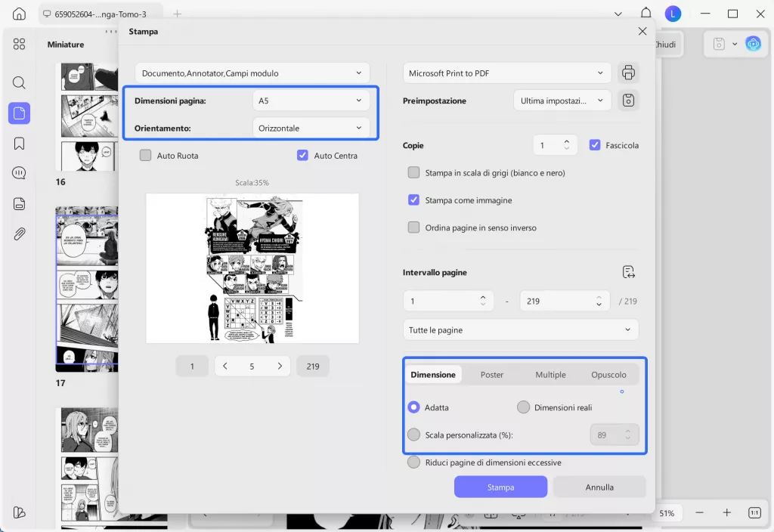
Task: Select the Dimensioni reali radio button
Action: coord(523,407)
